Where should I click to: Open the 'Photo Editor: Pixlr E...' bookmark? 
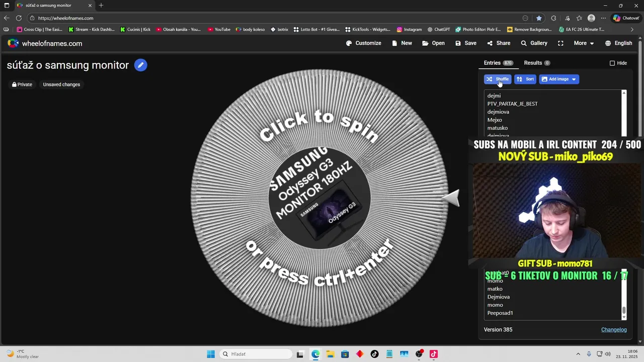(478, 30)
